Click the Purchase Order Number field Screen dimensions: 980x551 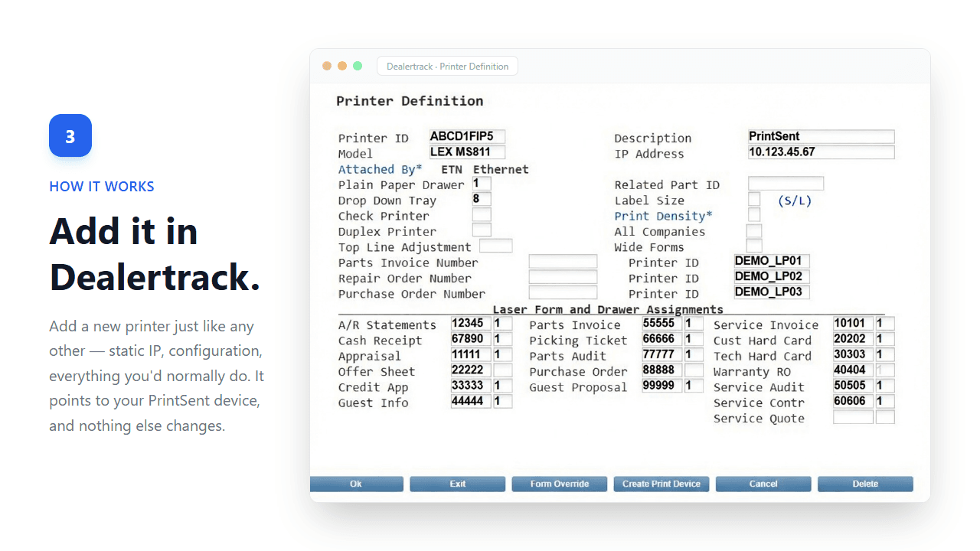(x=563, y=292)
